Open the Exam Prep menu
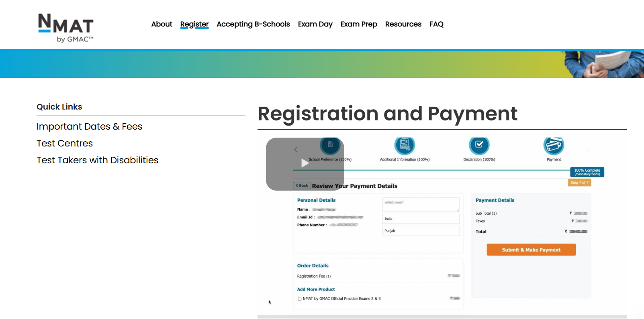This screenshot has width=644, height=319. (359, 24)
